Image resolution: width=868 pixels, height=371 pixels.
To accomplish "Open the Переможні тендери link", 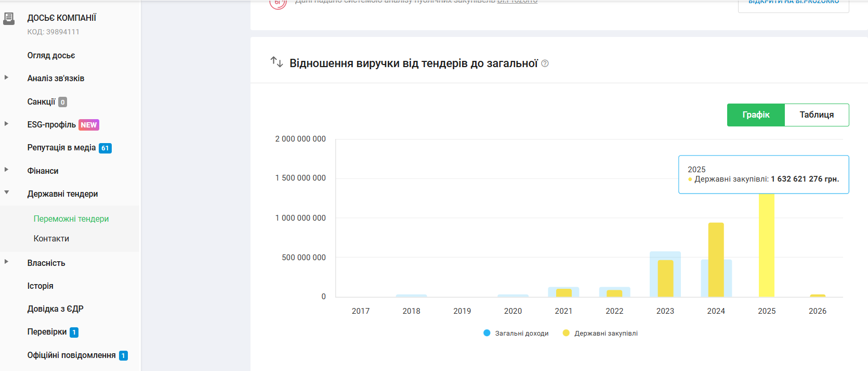I will (71, 219).
